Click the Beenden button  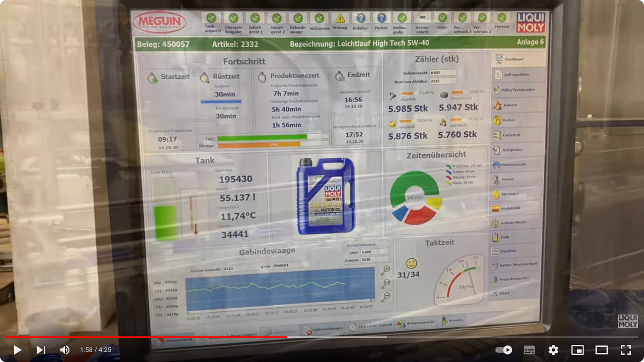coord(453,320)
